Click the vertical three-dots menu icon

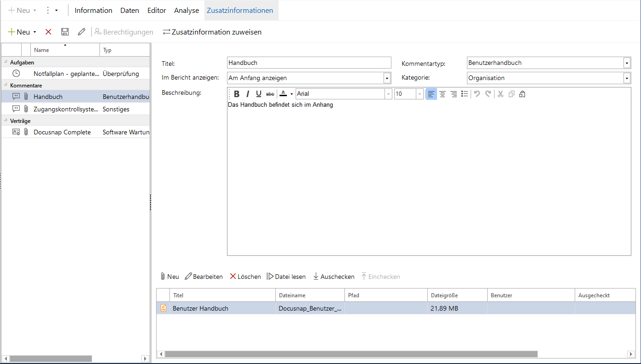47,10
